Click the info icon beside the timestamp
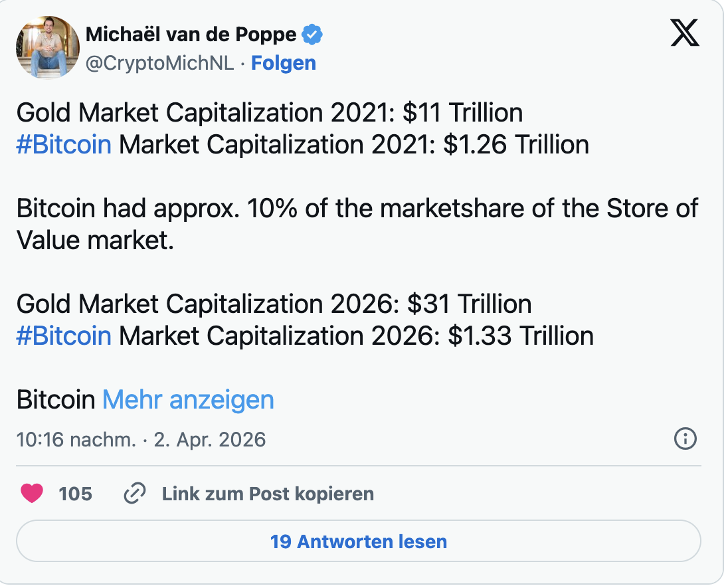 tap(685, 439)
